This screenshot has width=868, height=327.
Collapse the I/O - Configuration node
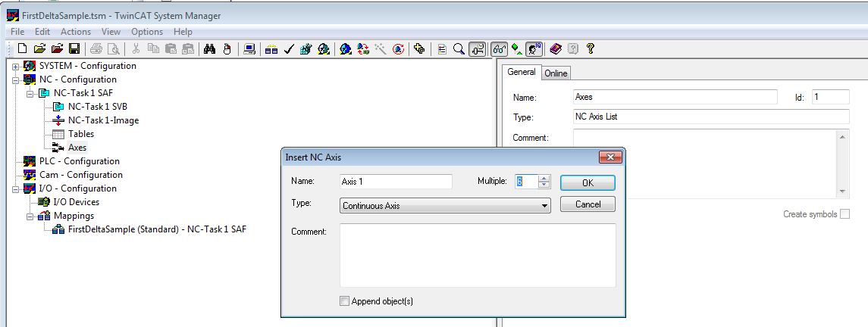pos(16,188)
